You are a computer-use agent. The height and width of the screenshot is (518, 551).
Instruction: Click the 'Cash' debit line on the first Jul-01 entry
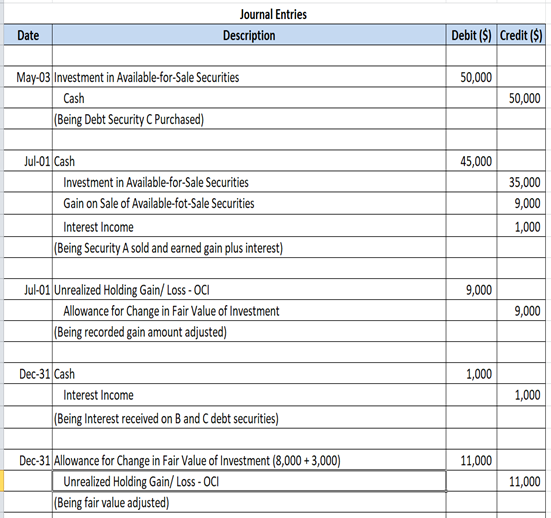249,161
